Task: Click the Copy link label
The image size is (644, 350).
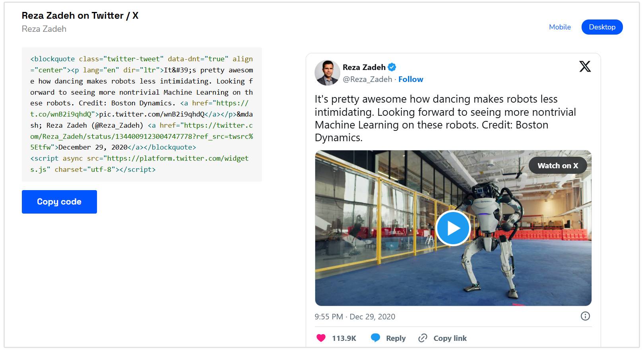Action: [x=450, y=338]
